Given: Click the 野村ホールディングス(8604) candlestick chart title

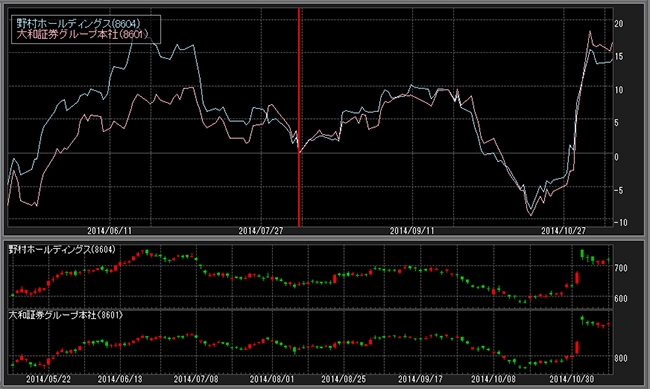Looking at the screenshot, I should (62, 250).
